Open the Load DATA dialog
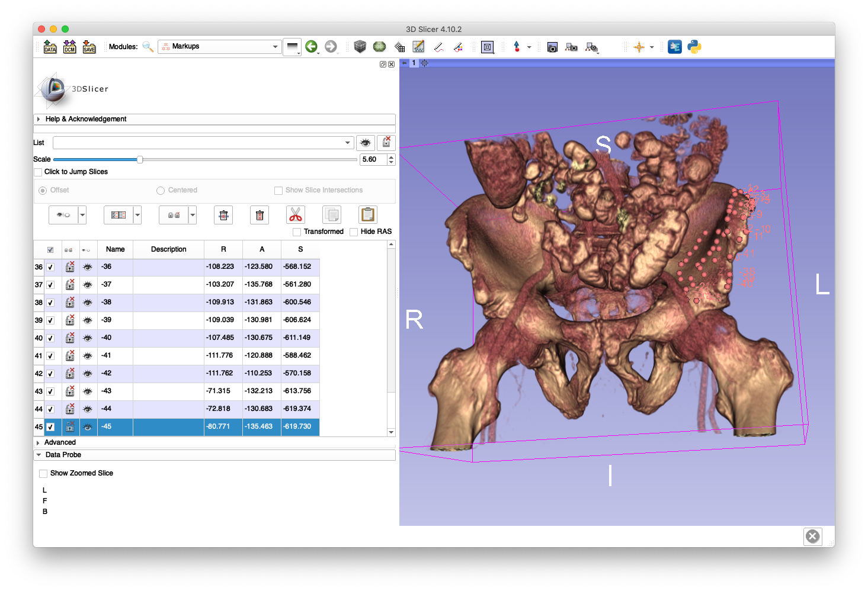The width and height of the screenshot is (868, 591). pyautogui.click(x=50, y=46)
